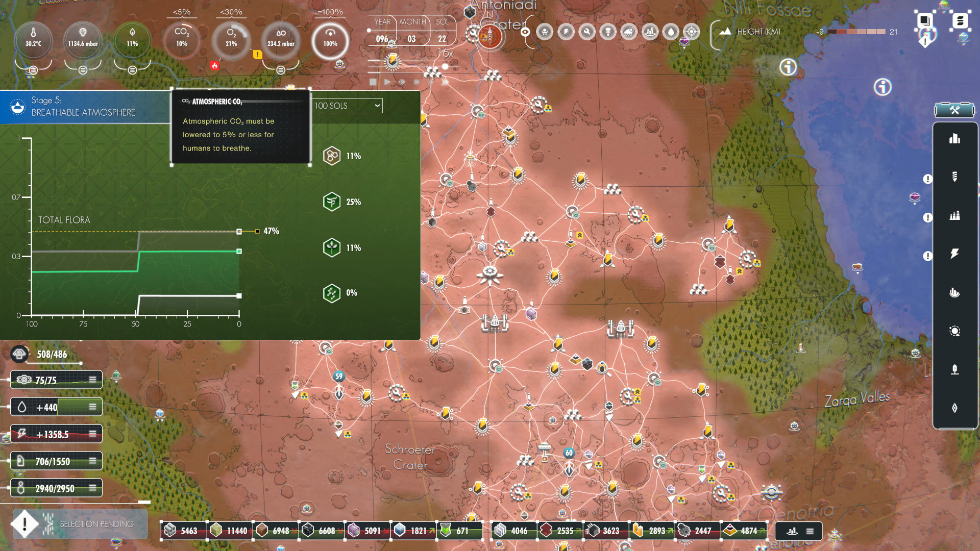Image resolution: width=980 pixels, height=551 pixels.
Task: Toggle the weather map overlay
Action: (629, 32)
